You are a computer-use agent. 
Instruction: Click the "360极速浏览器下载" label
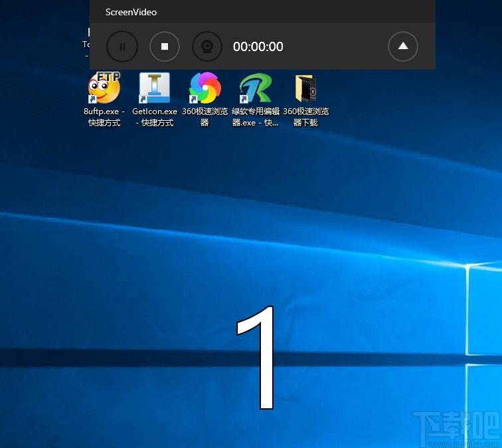[x=305, y=117]
